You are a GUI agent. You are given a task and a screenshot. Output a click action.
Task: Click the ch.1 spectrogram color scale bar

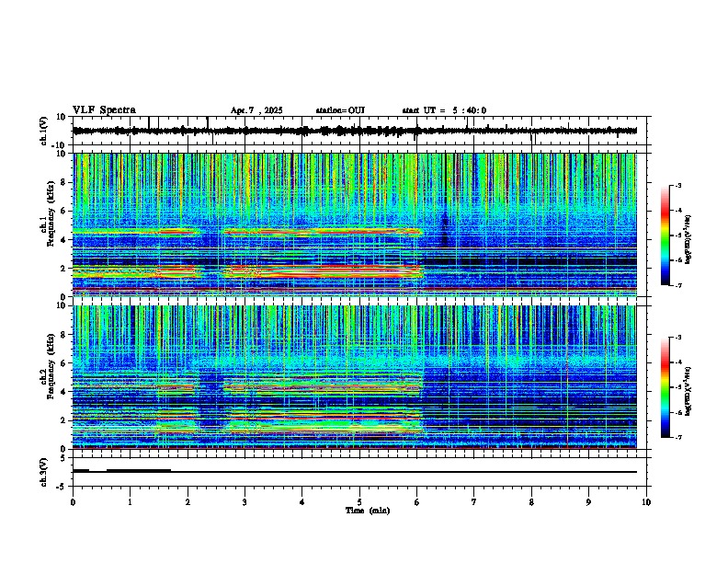point(665,236)
